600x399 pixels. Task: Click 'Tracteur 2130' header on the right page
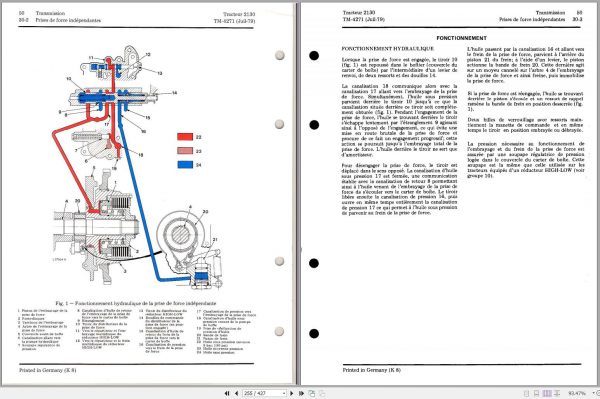click(359, 13)
